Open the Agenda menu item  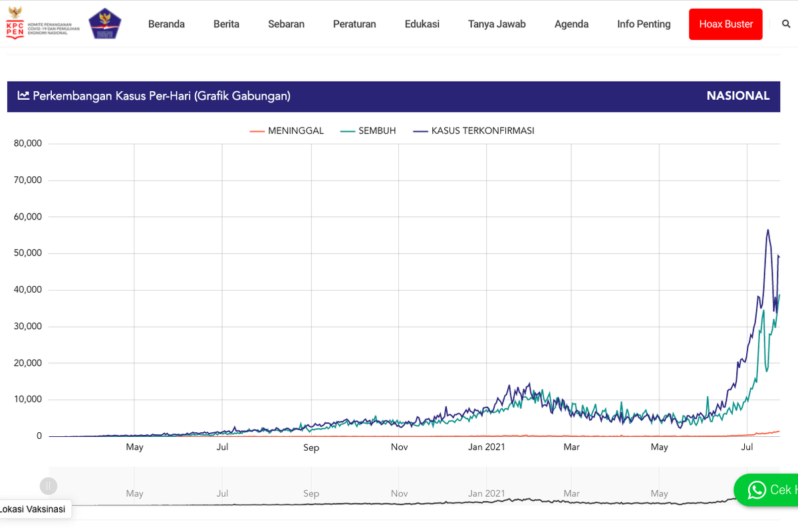click(x=571, y=24)
